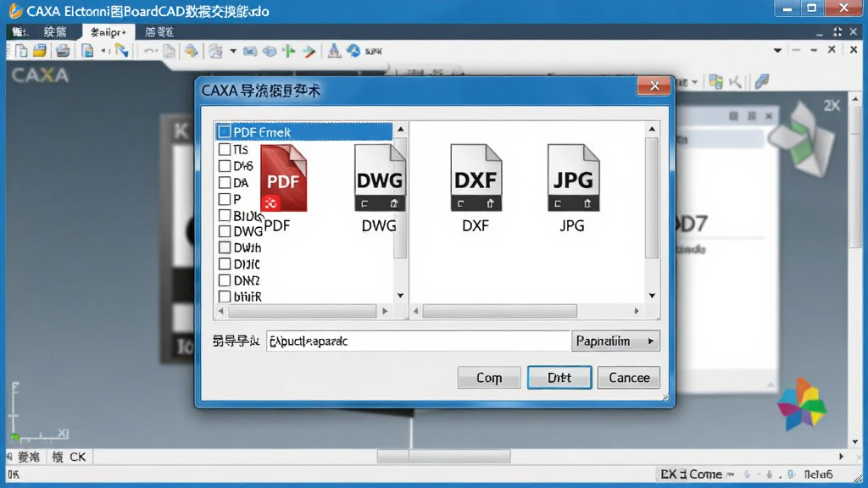Click the blue rectangle view toolbar icon
Image resolution: width=868 pixels, height=488 pixels.
click(250, 52)
